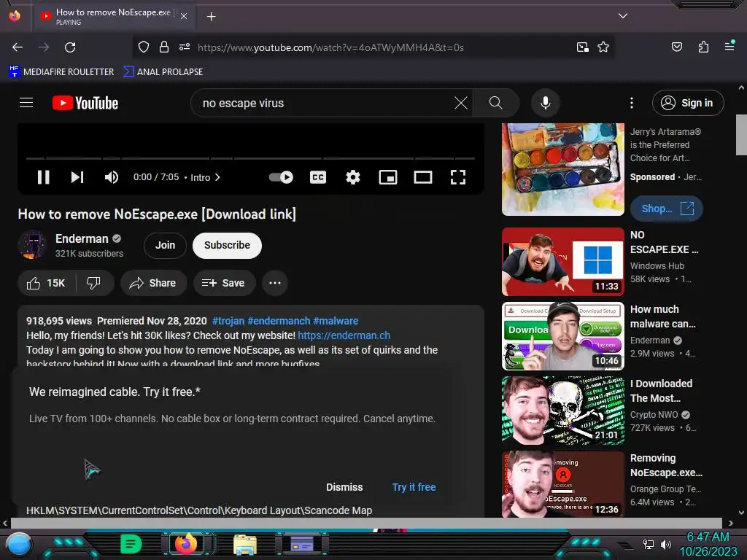Open more actions ellipsis under the video
The image size is (747, 560).
[x=275, y=283]
